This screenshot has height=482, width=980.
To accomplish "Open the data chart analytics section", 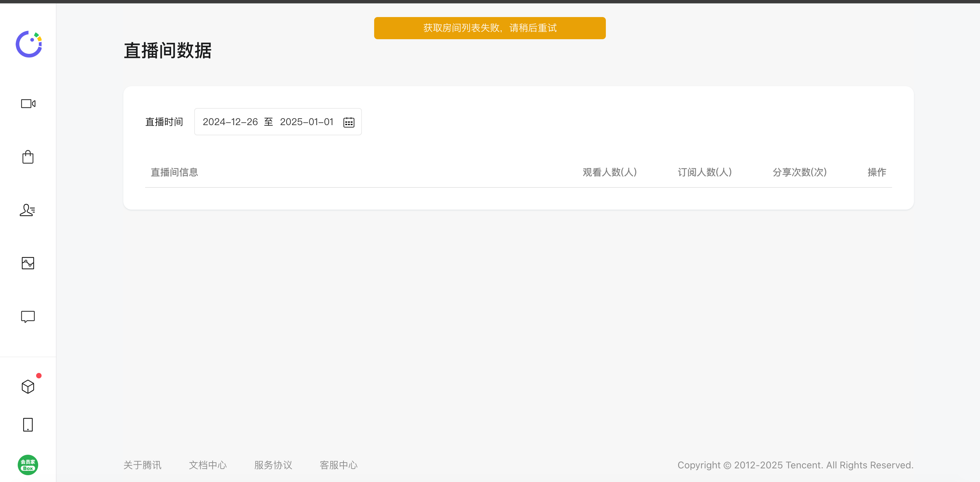I will tap(28, 263).
